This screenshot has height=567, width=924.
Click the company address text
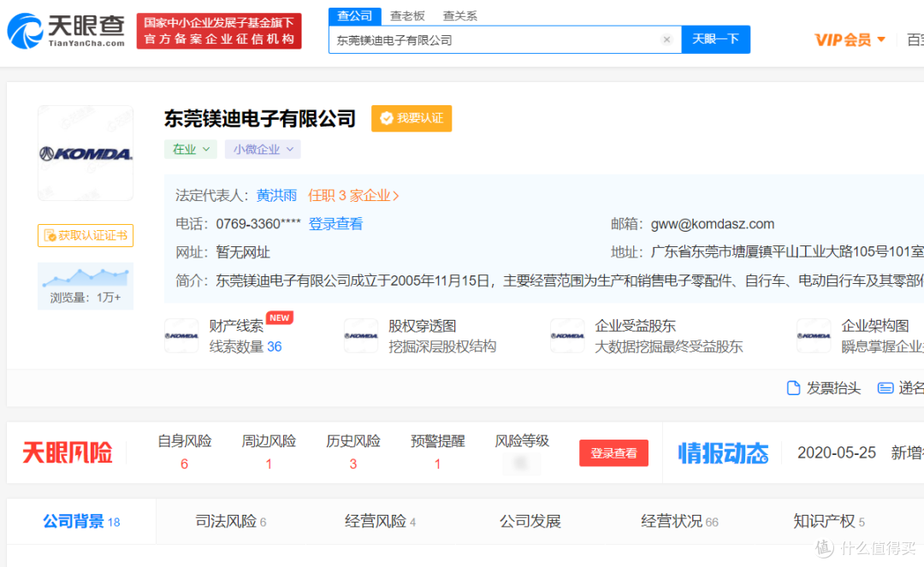(787, 252)
